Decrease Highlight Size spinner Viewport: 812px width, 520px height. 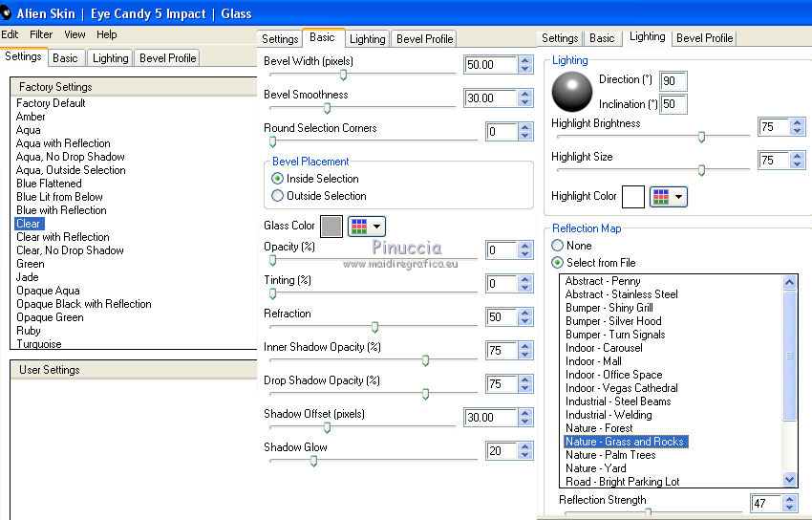click(x=798, y=164)
